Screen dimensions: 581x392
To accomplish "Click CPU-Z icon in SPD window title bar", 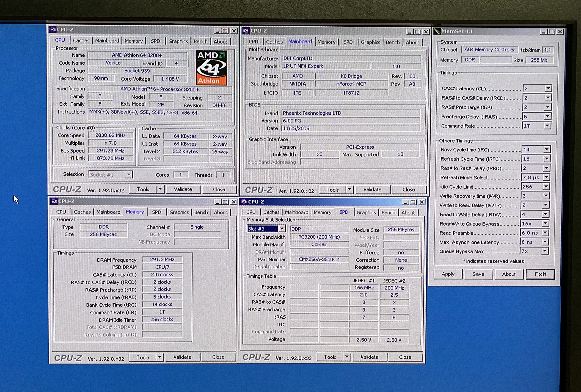I will [244, 202].
